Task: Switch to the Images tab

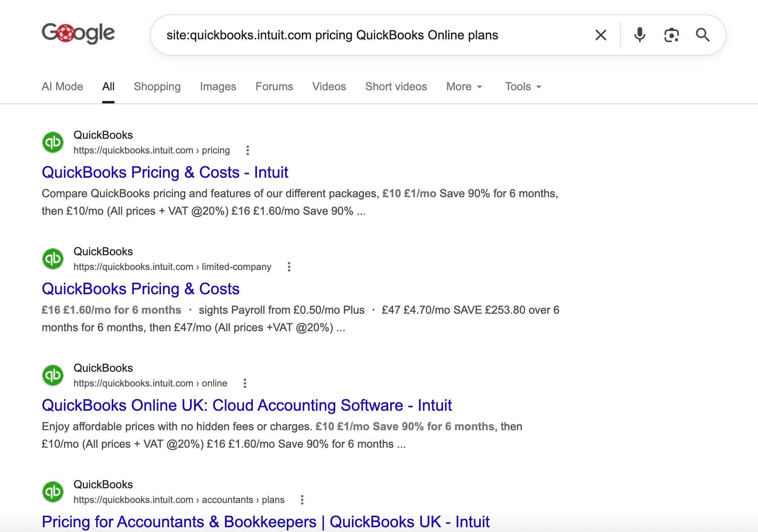Action: tap(218, 86)
